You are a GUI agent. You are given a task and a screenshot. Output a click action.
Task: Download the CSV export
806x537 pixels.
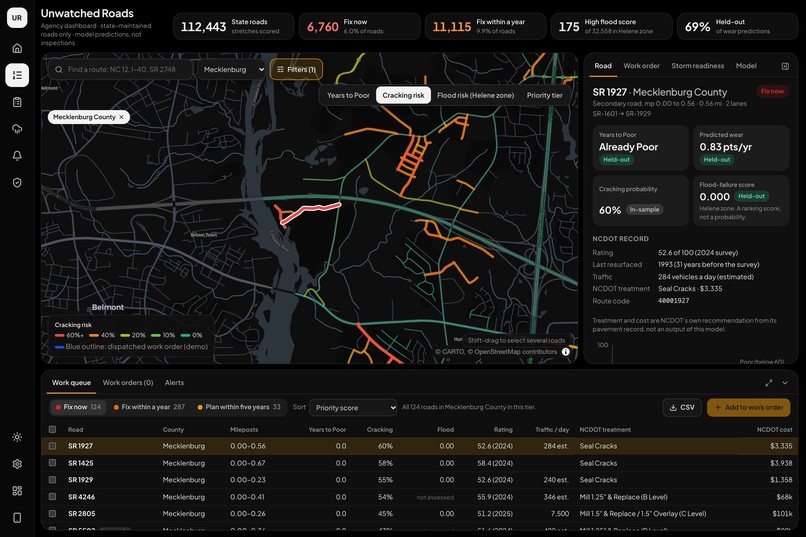tap(682, 408)
